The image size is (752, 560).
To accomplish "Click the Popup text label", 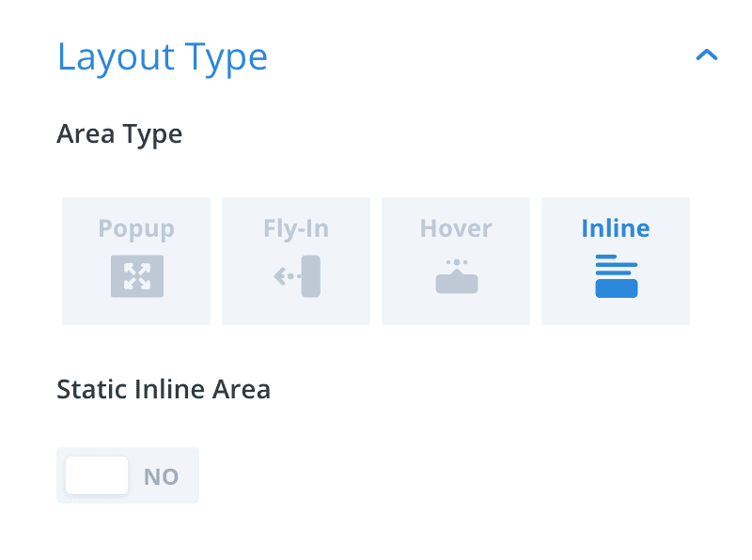I will pos(136,228).
